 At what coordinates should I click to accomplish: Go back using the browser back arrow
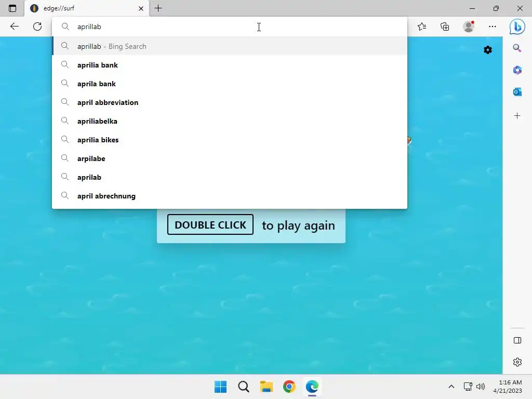click(x=14, y=26)
